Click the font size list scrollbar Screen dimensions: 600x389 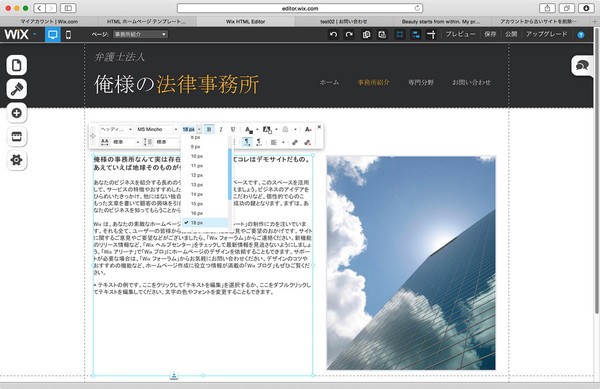click(x=230, y=174)
